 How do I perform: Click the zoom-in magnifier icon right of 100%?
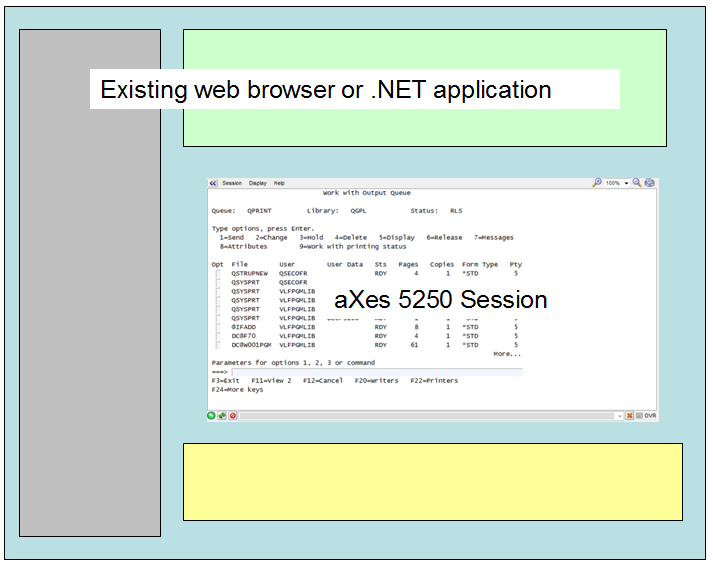(x=636, y=183)
